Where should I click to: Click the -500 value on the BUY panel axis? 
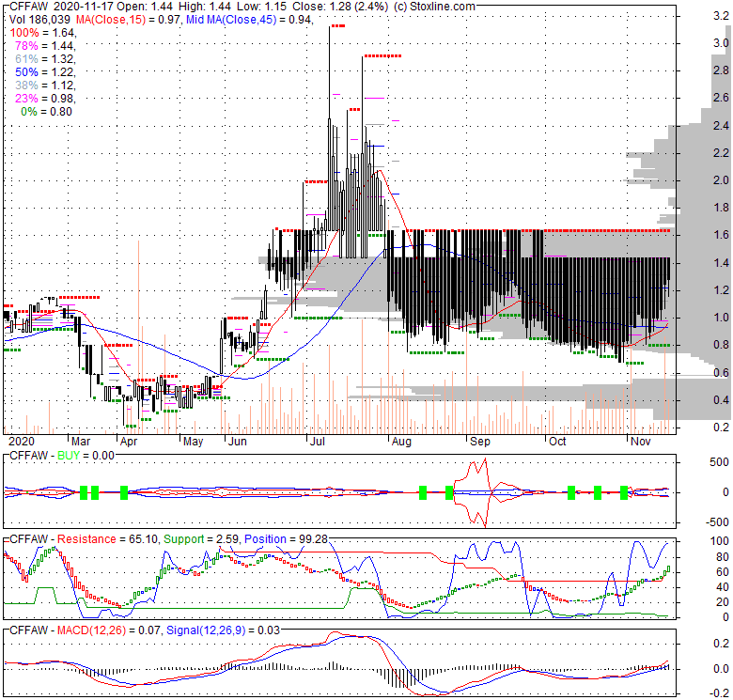tap(717, 522)
